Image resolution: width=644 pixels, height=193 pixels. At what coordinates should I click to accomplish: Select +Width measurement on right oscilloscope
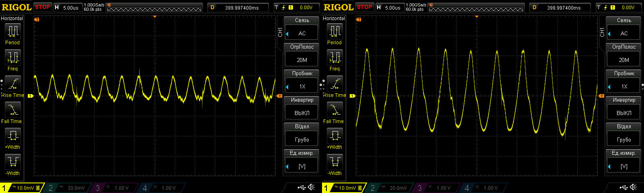tap(334, 136)
